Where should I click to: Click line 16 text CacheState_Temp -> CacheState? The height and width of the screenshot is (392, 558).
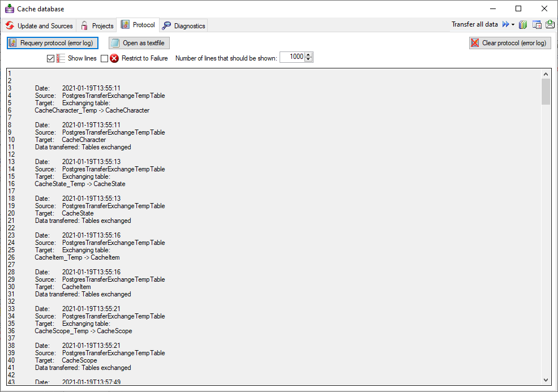pos(80,184)
